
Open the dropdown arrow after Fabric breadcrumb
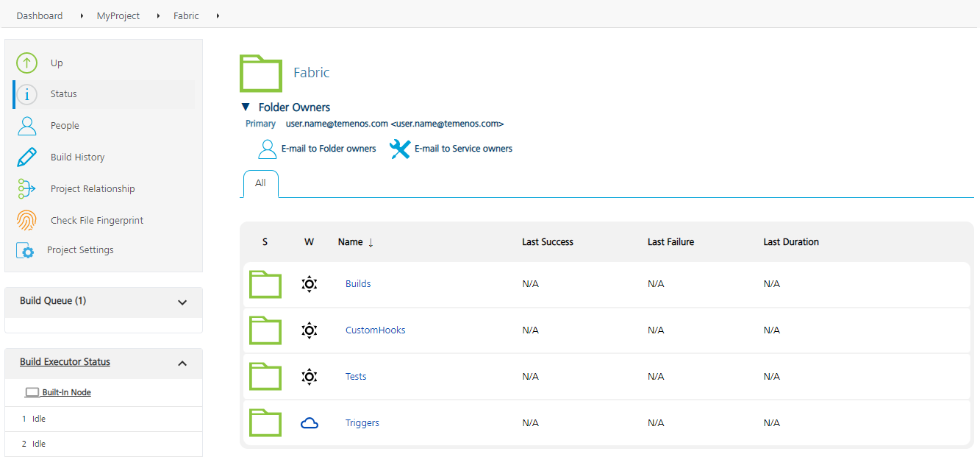pyautogui.click(x=218, y=16)
